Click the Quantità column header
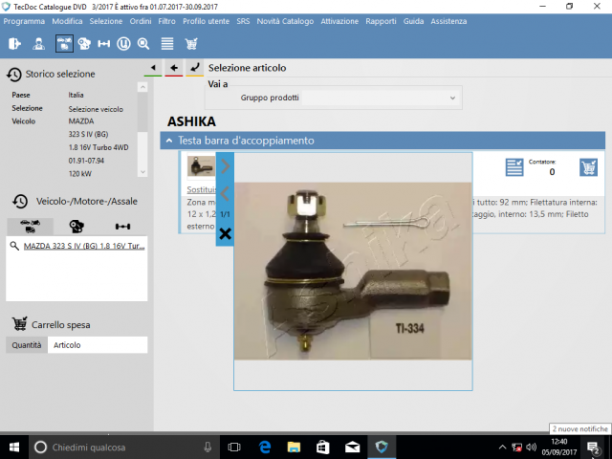Viewport: 612px width, 459px height. pos(27,345)
